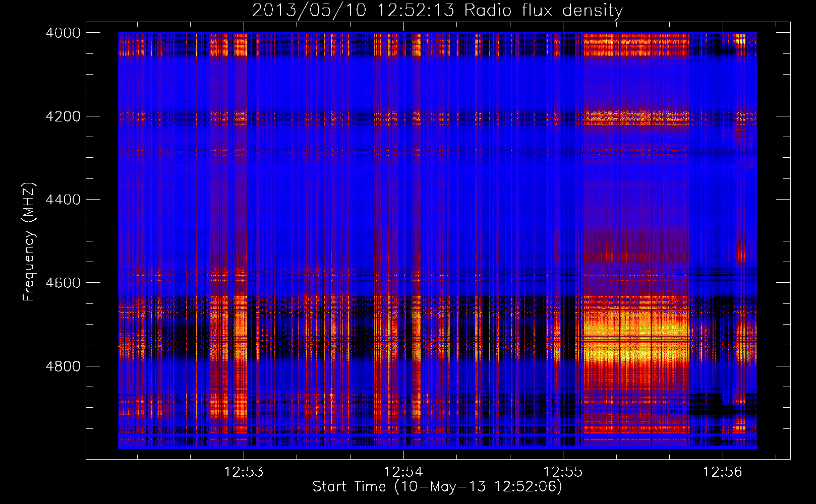The image size is (816, 504).
Task: Click the 4000 frequency axis label
Action: (x=63, y=33)
